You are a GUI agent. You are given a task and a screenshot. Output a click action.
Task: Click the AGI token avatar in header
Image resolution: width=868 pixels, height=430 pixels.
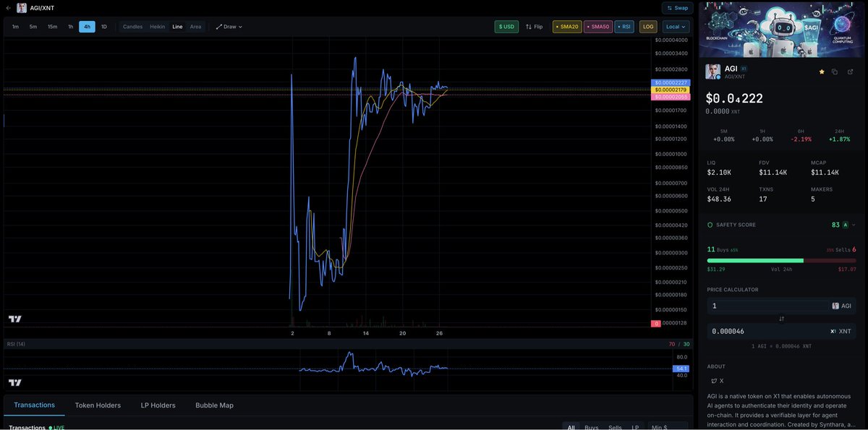click(x=22, y=8)
